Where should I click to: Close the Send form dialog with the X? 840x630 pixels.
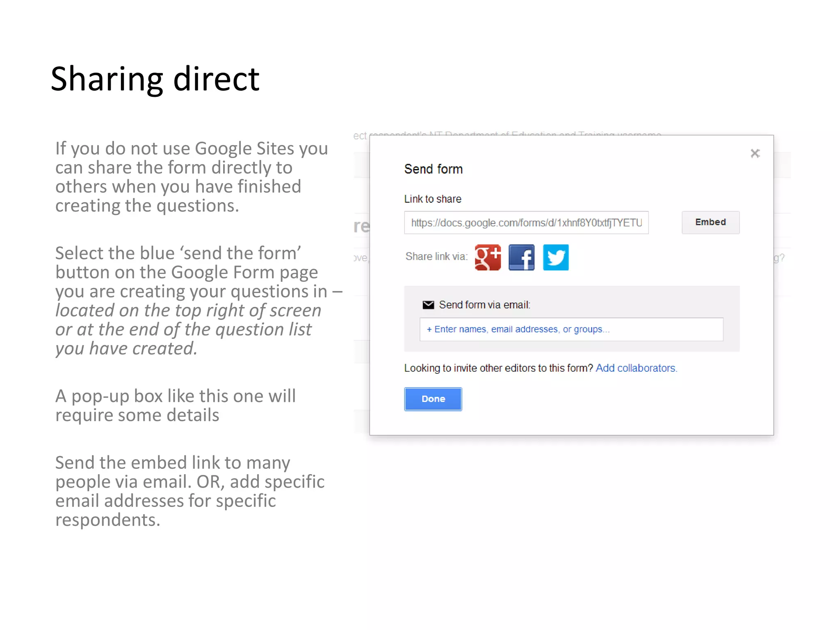[x=755, y=153]
